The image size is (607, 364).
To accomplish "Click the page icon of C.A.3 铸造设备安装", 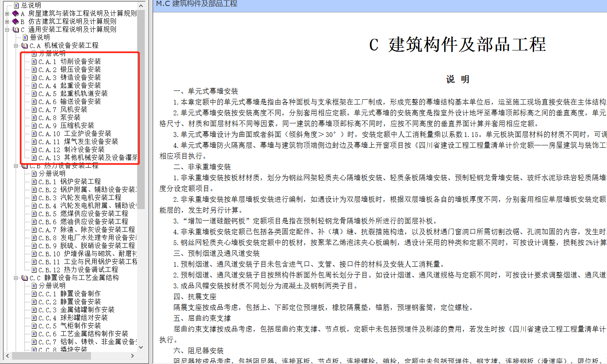I will click(34, 77).
